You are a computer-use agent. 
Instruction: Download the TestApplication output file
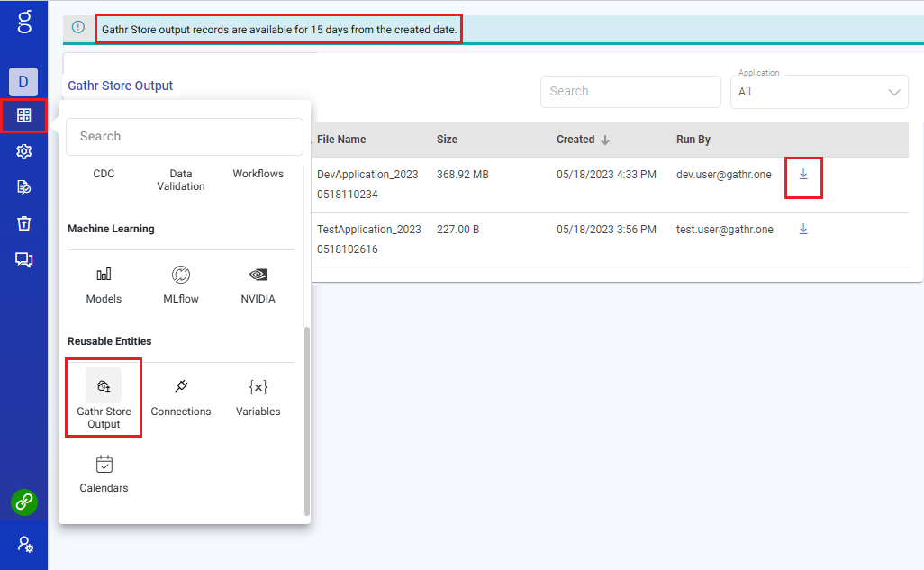point(803,230)
